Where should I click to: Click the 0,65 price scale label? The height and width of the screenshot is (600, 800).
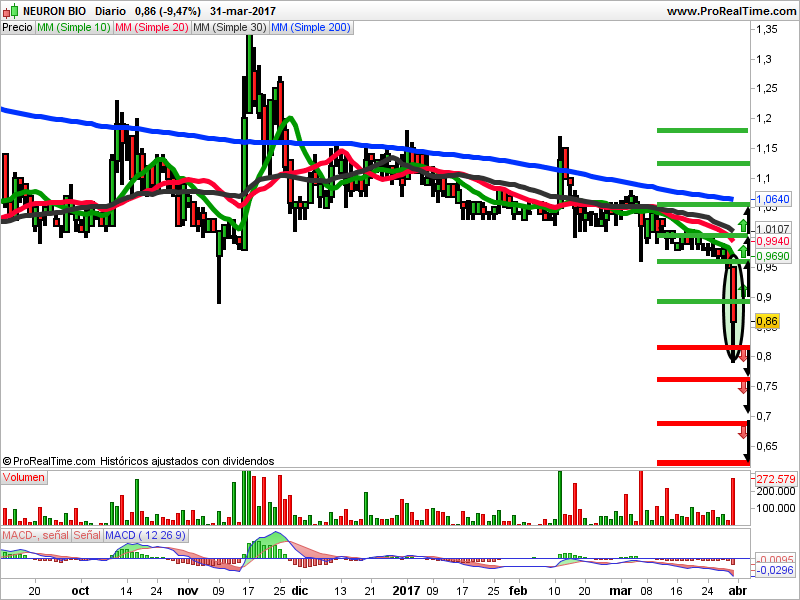(767, 446)
